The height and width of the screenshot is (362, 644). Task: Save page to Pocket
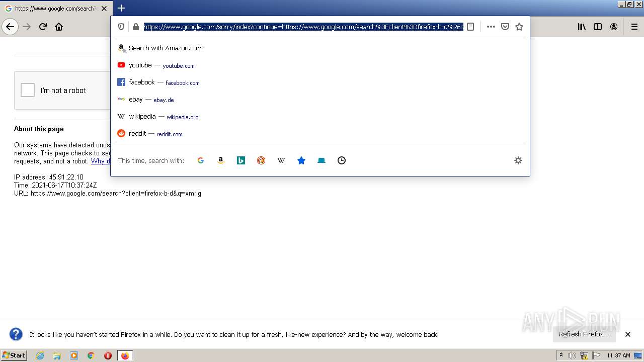point(505,27)
